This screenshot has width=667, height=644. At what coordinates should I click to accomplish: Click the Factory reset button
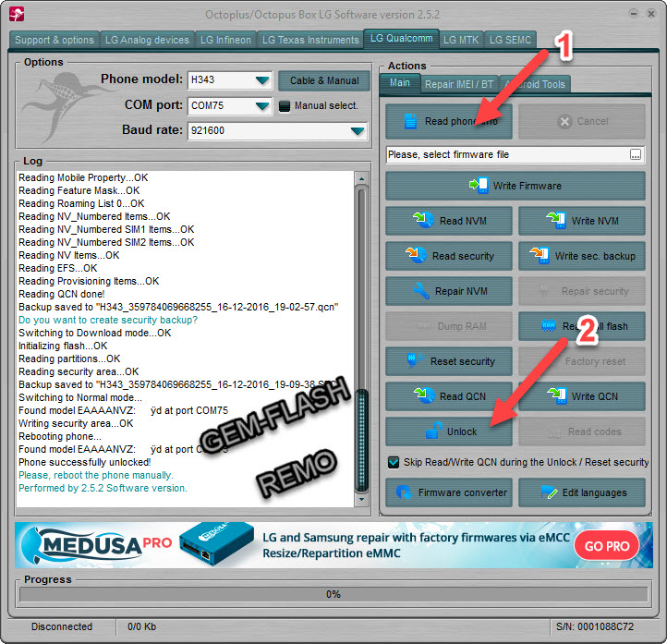click(582, 361)
